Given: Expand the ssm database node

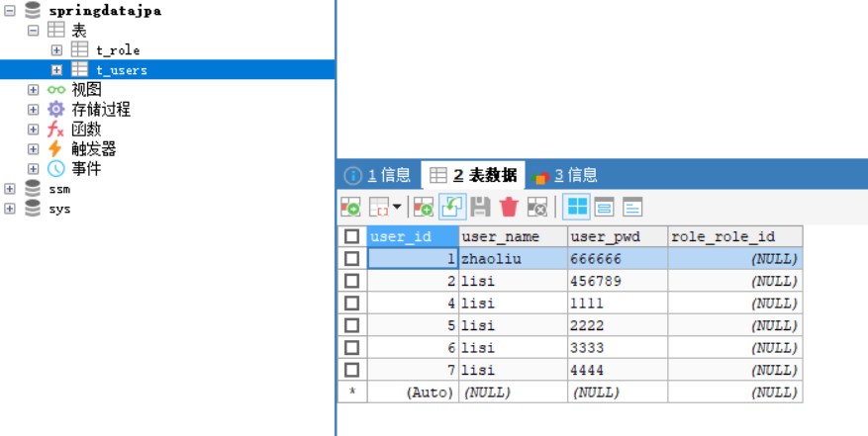Looking at the screenshot, I should tap(10, 189).
